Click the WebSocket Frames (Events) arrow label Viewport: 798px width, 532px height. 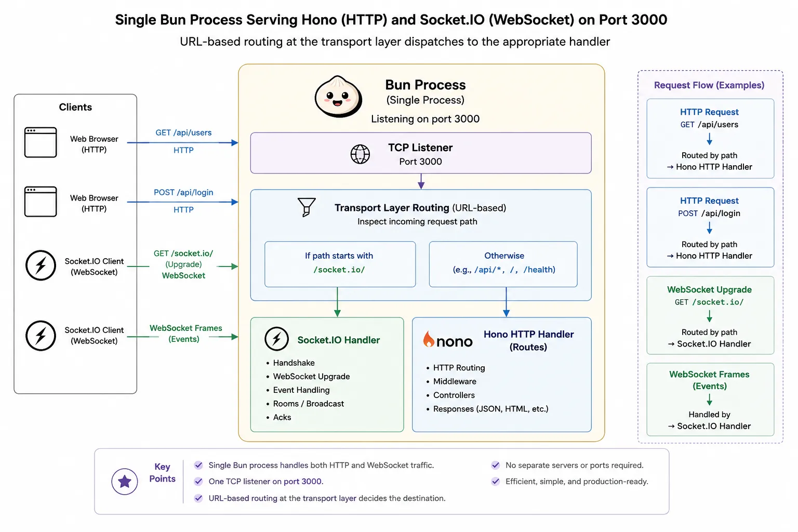[185, 334]
